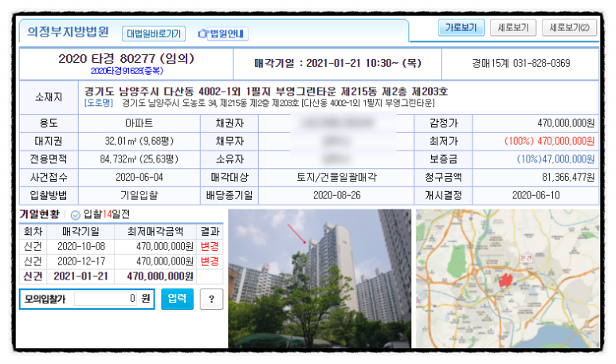This screenshot has height=364, width=616.
Task: Open duplicate case 2020타경91628(중복) link
Action: [127, 71]
